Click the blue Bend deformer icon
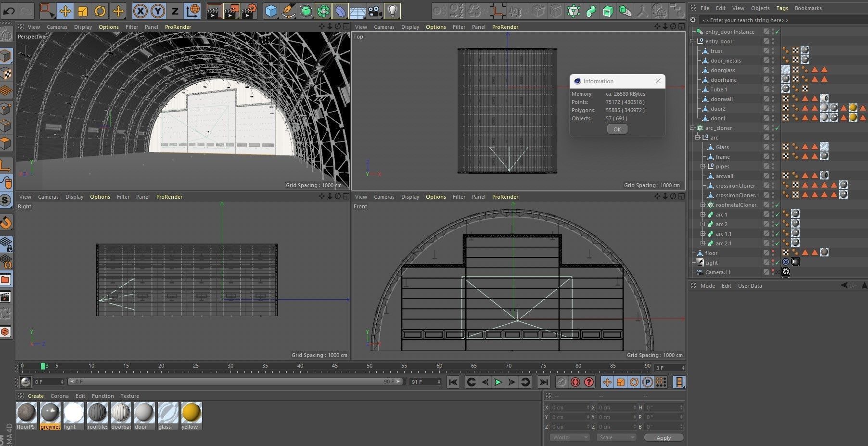 [341, 11]
